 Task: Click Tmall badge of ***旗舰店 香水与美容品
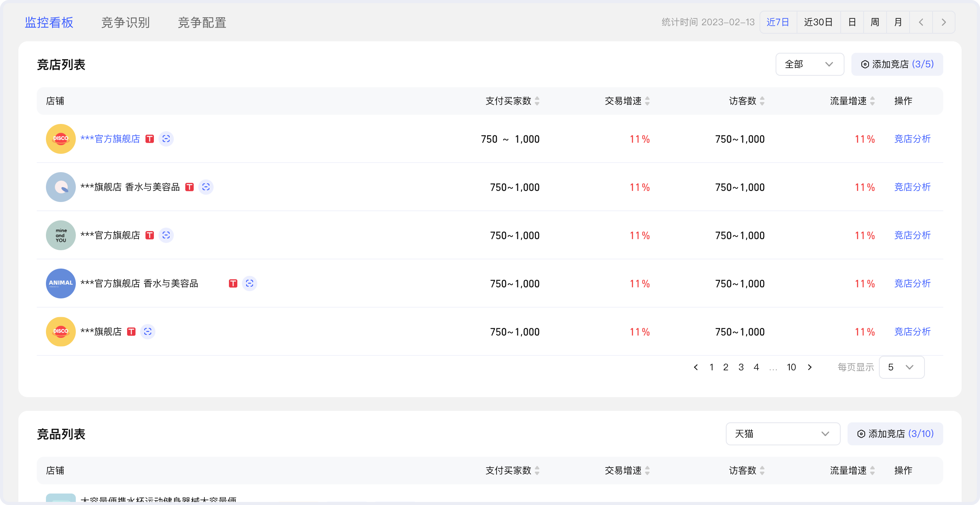click(x=189, y=187)
